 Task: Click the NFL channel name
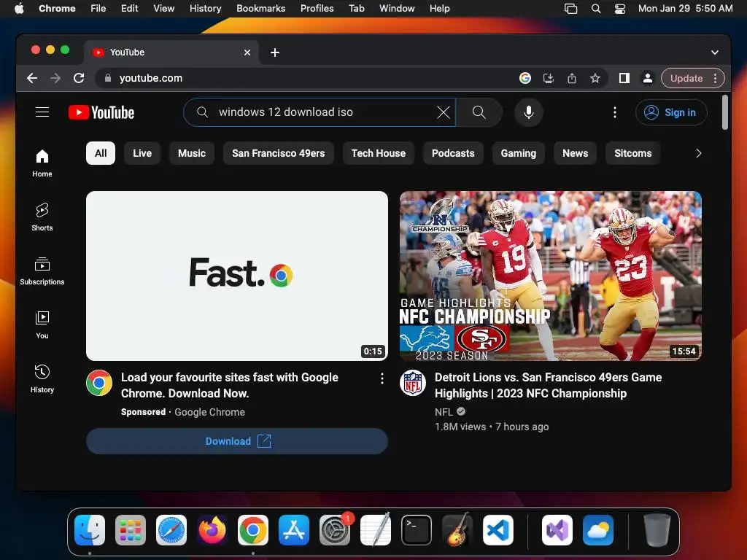[x=444, y=412]
